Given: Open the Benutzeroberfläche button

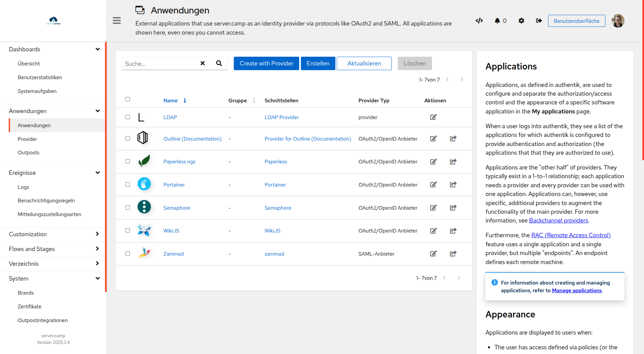Looking at the screenshot, I should click(577, 21).
